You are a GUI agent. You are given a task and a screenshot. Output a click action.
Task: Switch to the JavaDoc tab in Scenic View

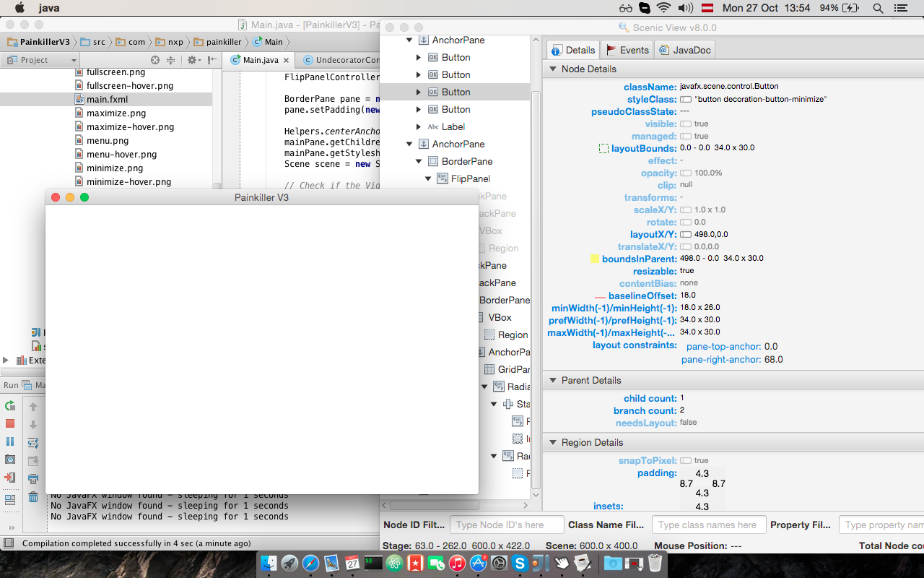(x=684, y=50)
